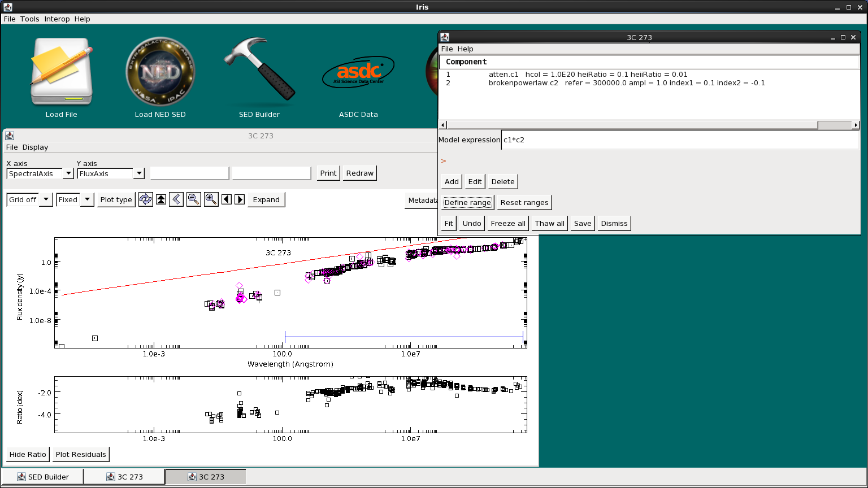Click the Component column header
The width and height of the screenshot is (868, 488).
coord(649,62)
